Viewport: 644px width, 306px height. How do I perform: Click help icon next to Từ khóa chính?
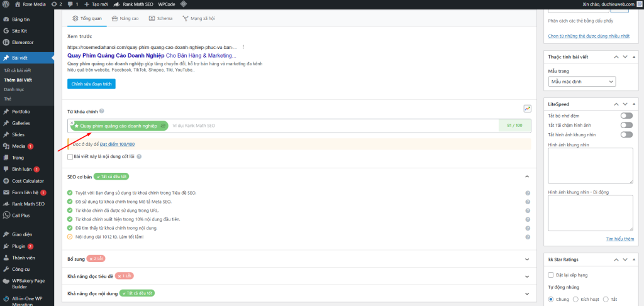[x=101, y=111]
